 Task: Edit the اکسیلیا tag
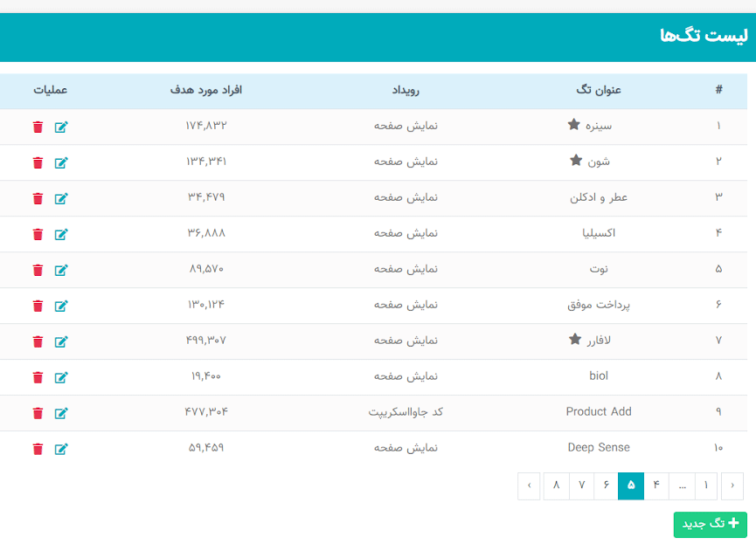click(x=61, y=235)
